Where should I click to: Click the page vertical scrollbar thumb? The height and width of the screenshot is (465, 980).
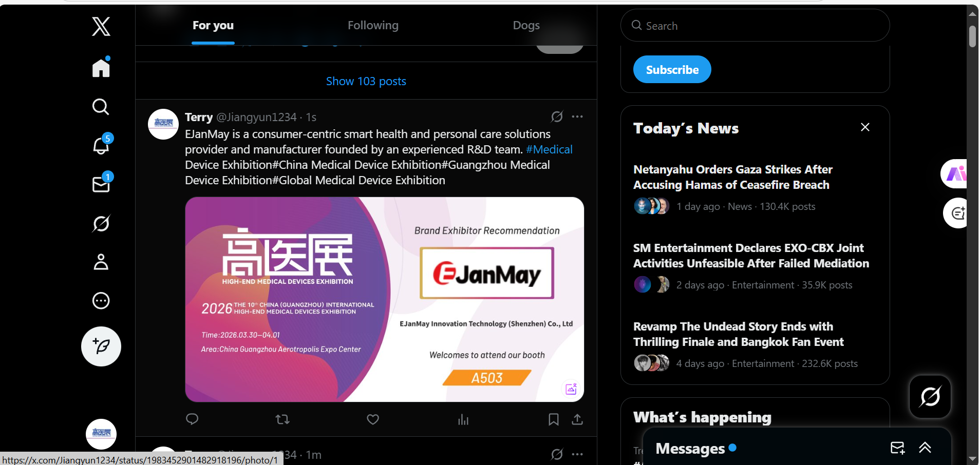pyautogui.click(x=972, y=36)
